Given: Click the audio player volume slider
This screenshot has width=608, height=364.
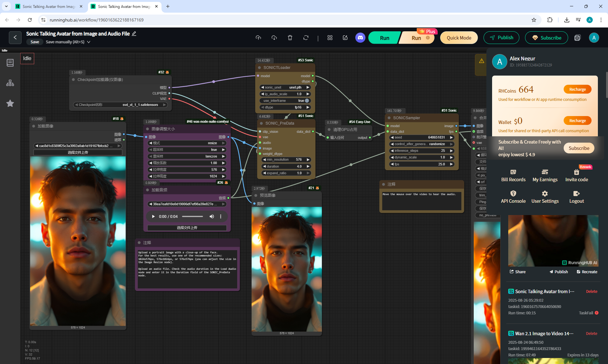Looking at the screenshot, I should (193, 217).
